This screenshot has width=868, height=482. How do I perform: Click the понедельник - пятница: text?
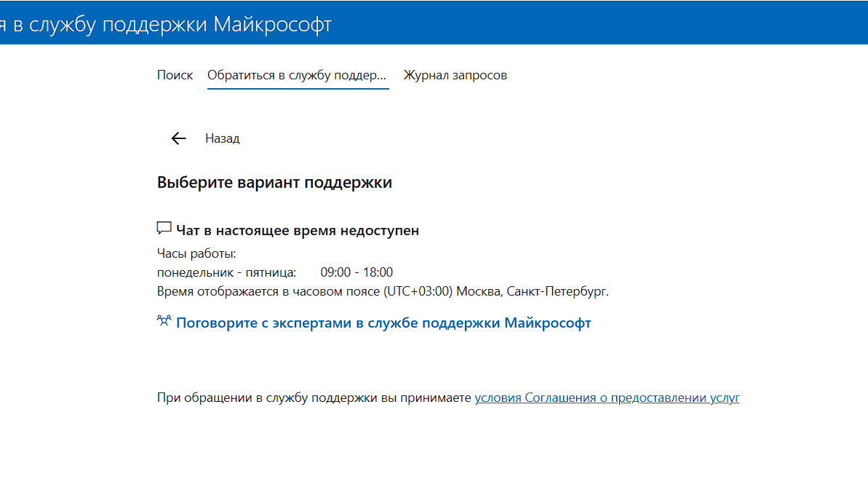point(226,272)
